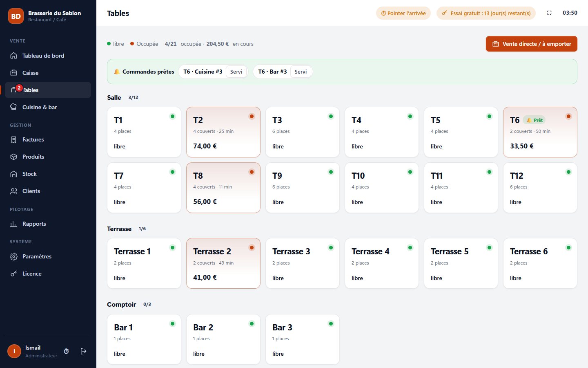Screen dimensions: 588x368
Task: Click the Salle section heading
Action: (x=114, y=97)
